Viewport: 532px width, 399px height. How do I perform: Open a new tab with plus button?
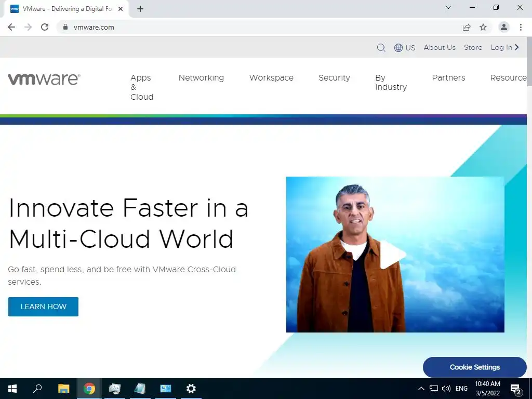(140, 9)
